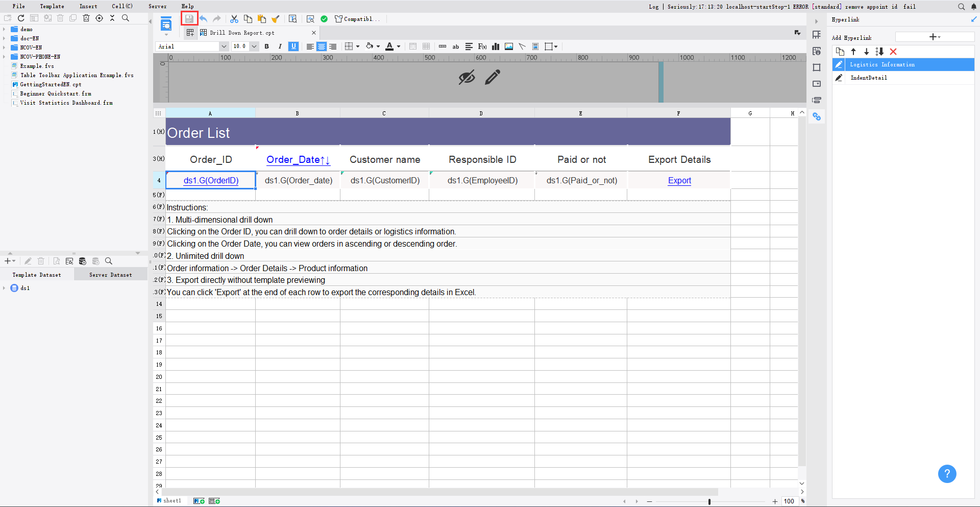Insert a chart with the chart icon
Screen dimensions: 980x507
(496, 46)
